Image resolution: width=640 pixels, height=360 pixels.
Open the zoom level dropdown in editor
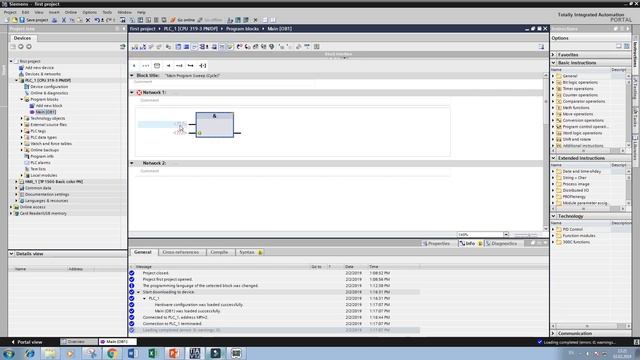(506, 235)
